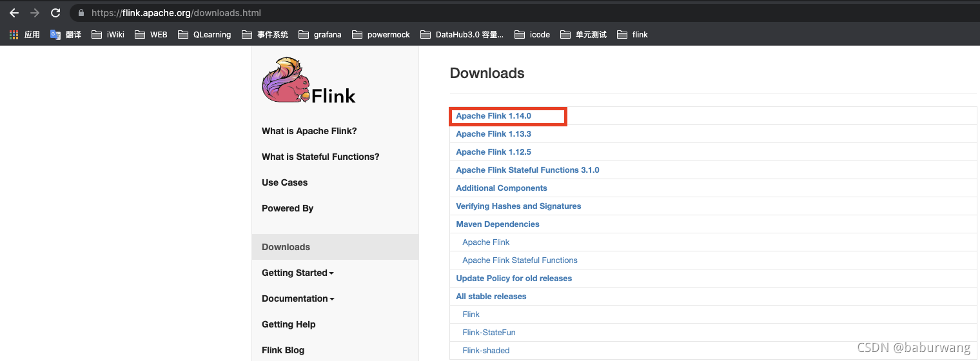The width and height of the screenshot is (980, 361).
Task: Open the powermock bookmark folder
Action: (381, 35)
